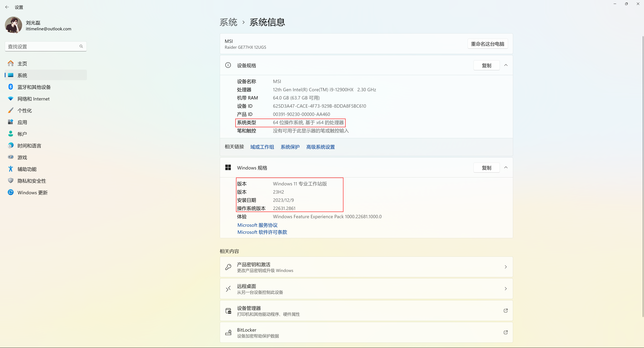Click the 系统 breadcrumb link
This screenshot has width=644, height=348.
228,22
